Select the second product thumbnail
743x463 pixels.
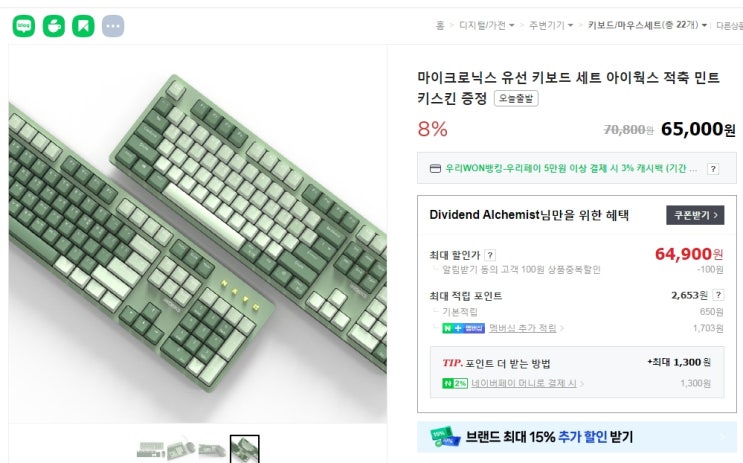(181, 449)
